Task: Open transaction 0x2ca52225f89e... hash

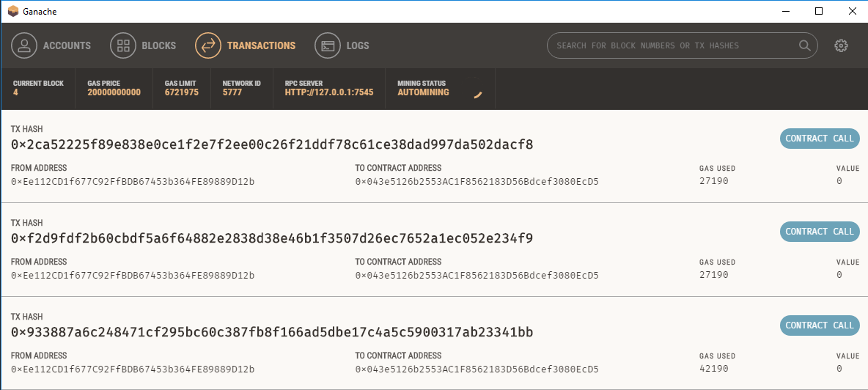Action: click(x=272, y=144)
